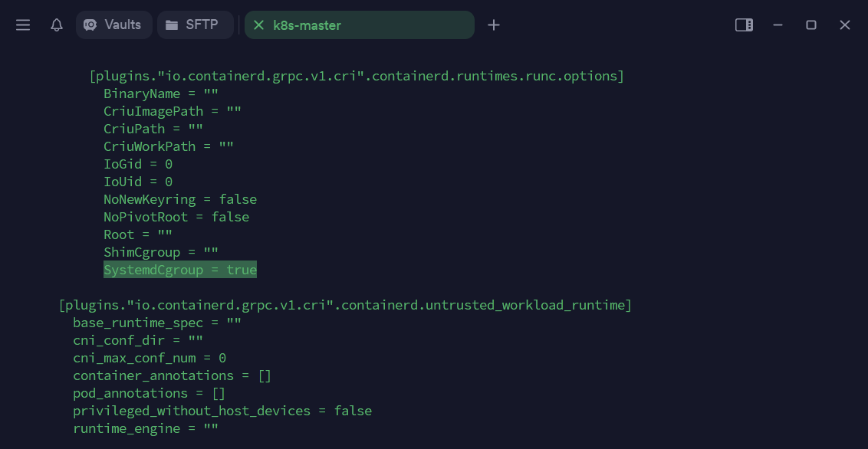Select the k8s-master tab title
Image resolution: width=868 pixels, height=449 pixels.
[307, 25]
